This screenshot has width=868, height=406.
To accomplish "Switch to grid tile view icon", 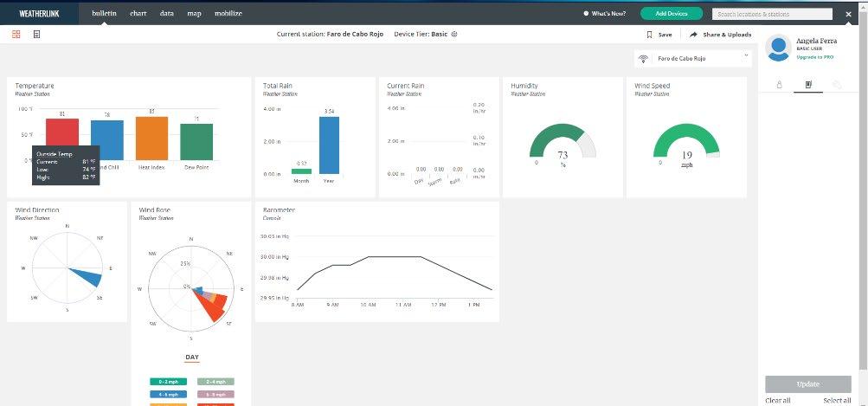I will click(16, 35).
